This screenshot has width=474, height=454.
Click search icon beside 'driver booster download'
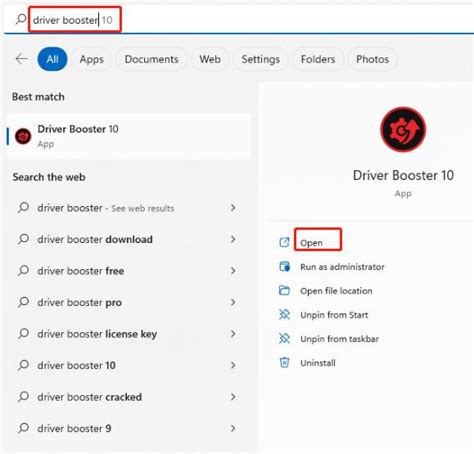pos(24,239)
